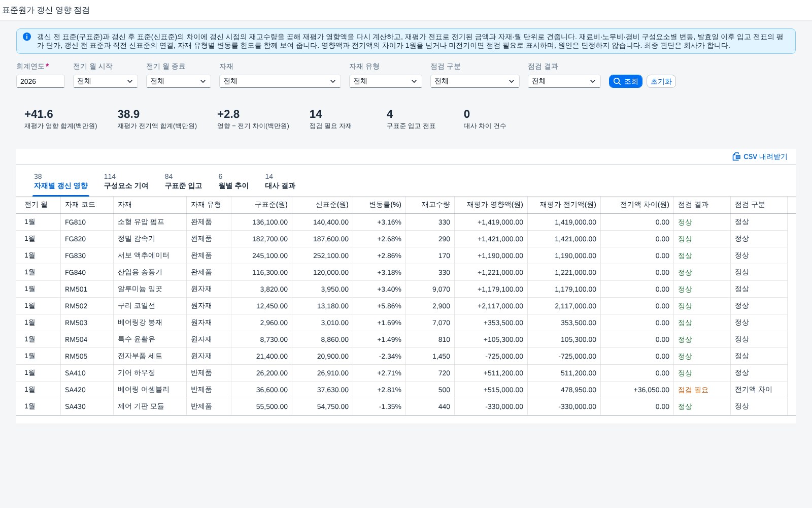
Task: Open the 전기 월 종료 dropdown
Action: (x=179, y=81)
